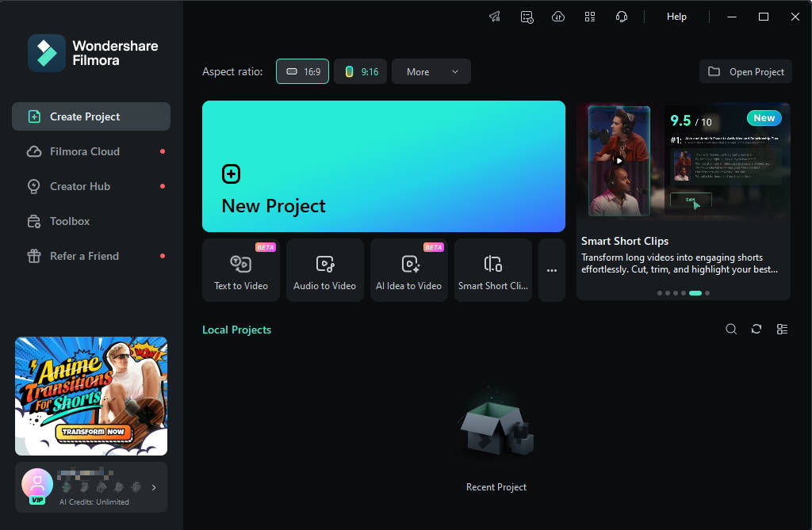The width and height of the screenshot is (812, 530).
Task: Select the first carousel dot
Action: tap(660, 293)
